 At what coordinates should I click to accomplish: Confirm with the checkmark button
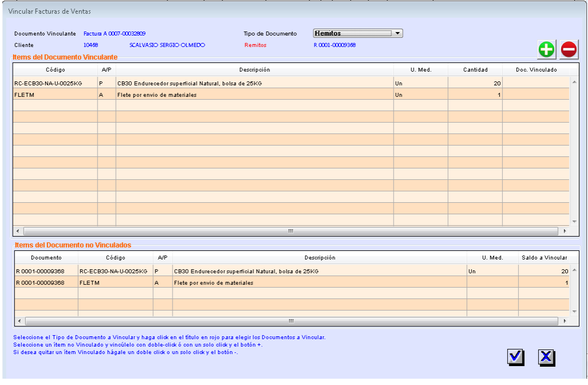pos(516,357)
